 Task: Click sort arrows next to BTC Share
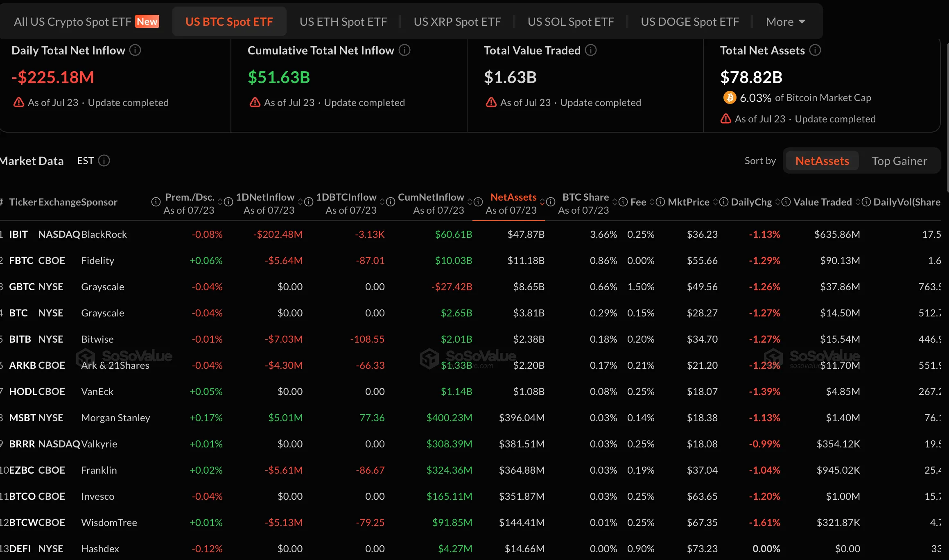(x=615, y=202)
